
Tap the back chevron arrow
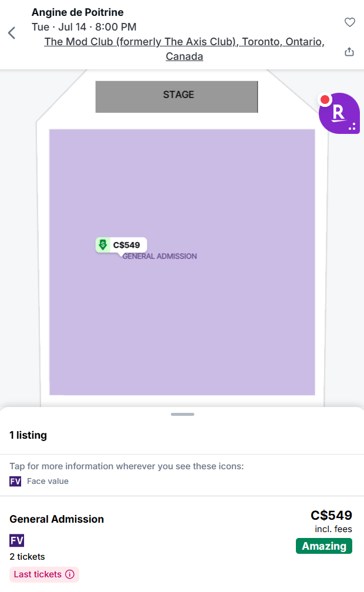coord(12,33)
